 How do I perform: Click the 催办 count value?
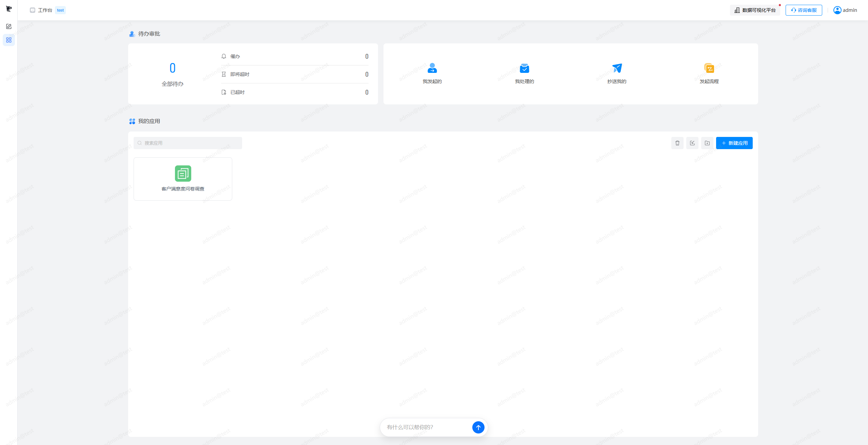tap(367, 56)
